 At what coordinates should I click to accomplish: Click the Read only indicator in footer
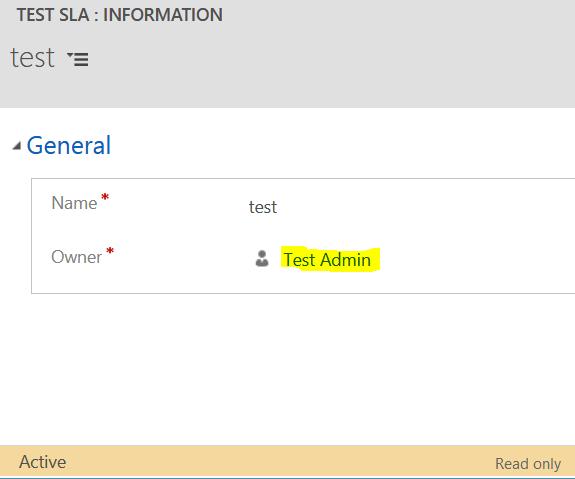528,464
